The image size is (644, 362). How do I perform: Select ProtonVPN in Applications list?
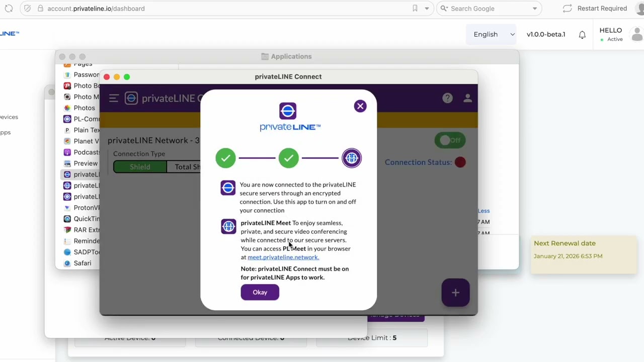[x=82, y=207]
